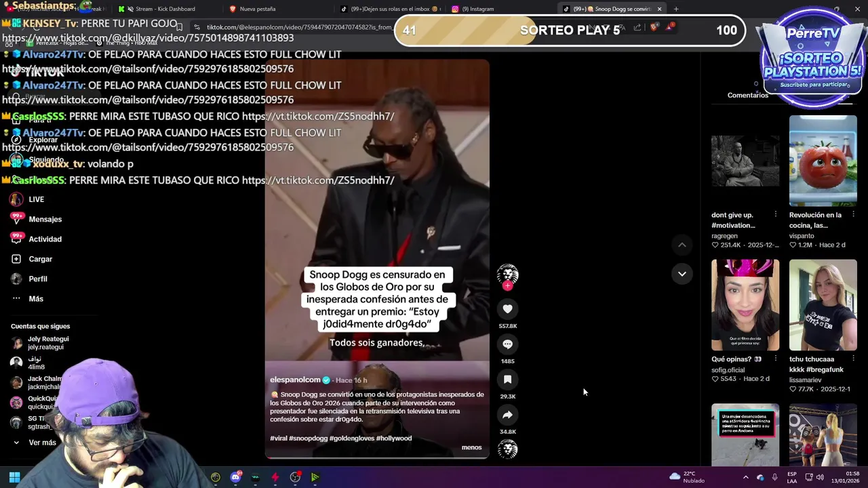This screenshot has width=868, height=488.
Task: Go to previous video with up chevron
Action: click(682, 245)
